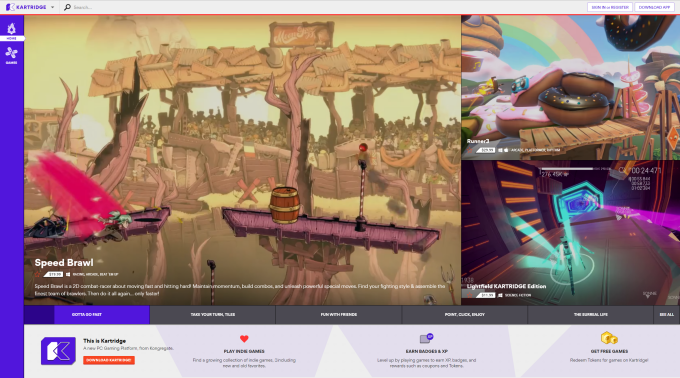Image resolution: width=680 pixels, height=378 pixels.
Task: Toggle the Lightfield KARTRIDGE Edition star
Action: (x=470, y=295)
